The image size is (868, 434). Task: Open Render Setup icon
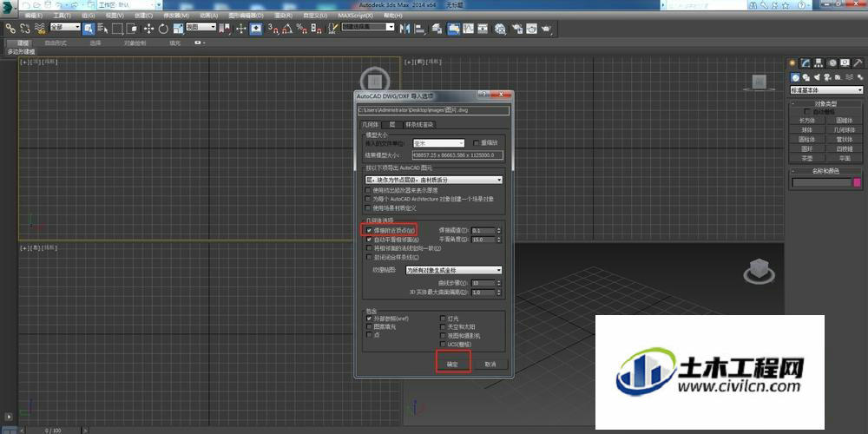[517, 29]
